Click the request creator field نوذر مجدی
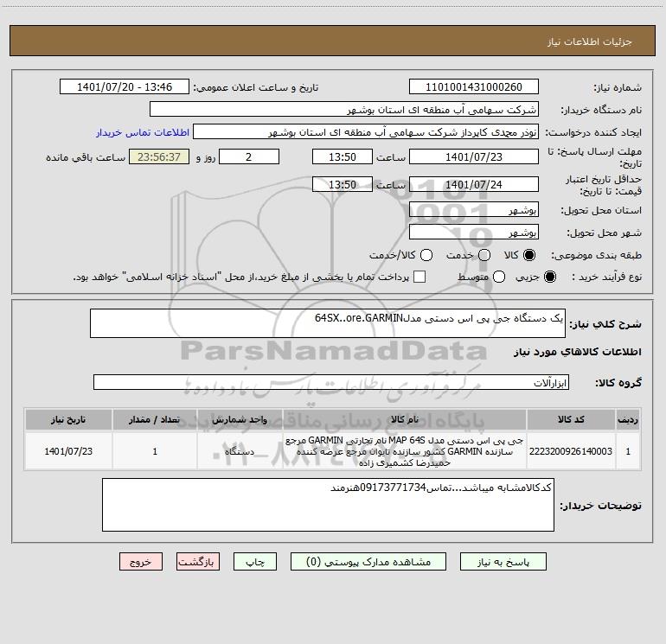 point(366,132)
